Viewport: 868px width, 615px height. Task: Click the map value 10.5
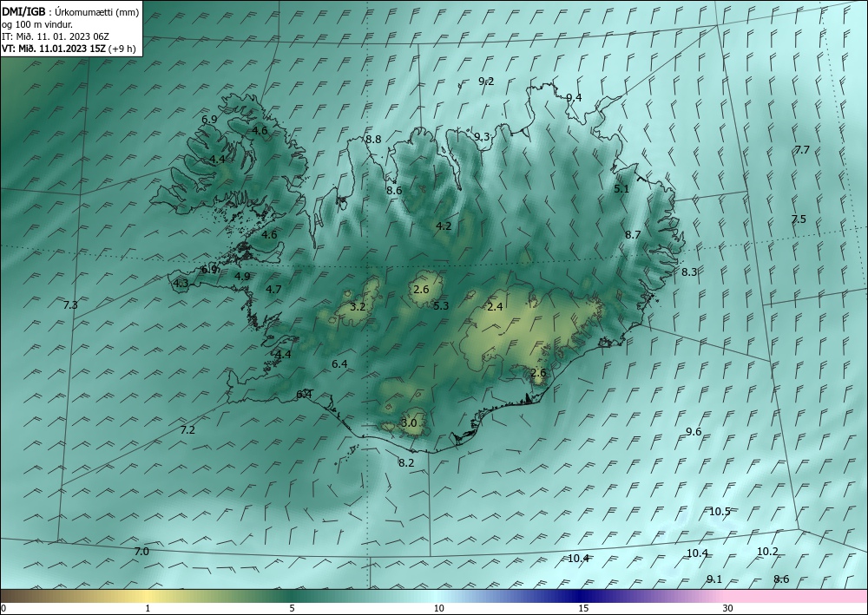pyautogui.click(x=720, y=512)
